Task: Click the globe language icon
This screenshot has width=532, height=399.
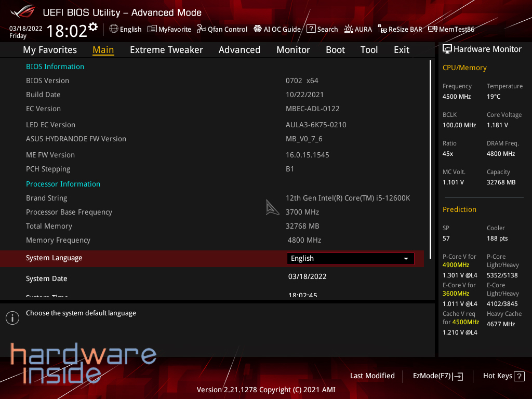Action: (x=114, y=29)
